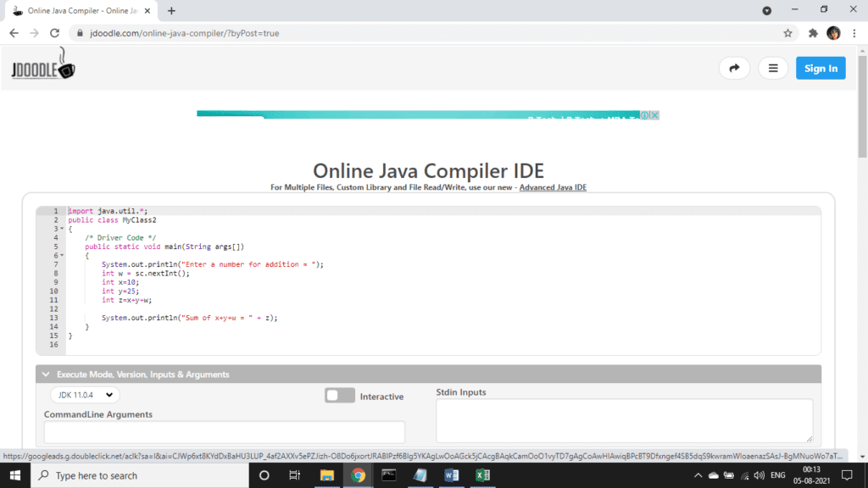Toggle the Interactive mode switch
This screenshot has height=488, width=868.
coord(339,395)
